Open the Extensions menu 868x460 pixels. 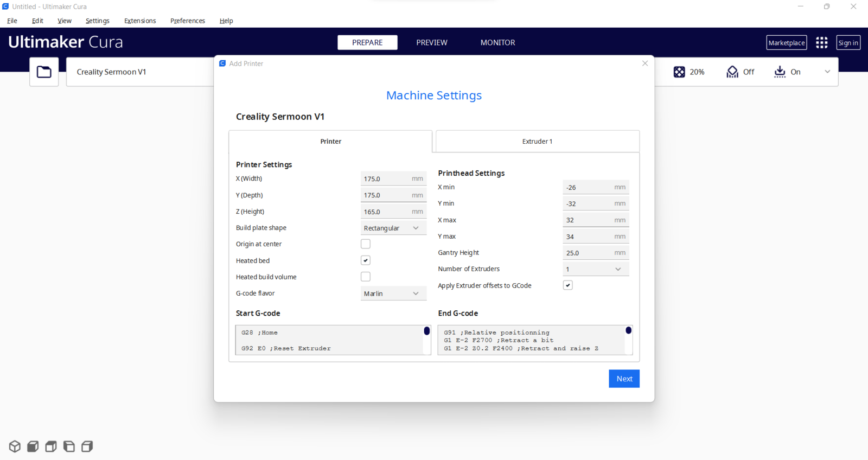coord(140,21)
